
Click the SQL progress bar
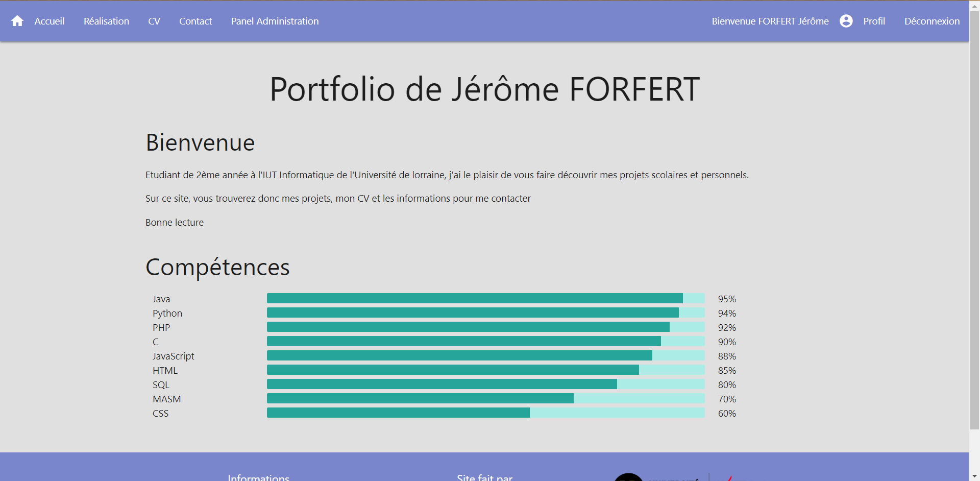[x=486, y=384]
